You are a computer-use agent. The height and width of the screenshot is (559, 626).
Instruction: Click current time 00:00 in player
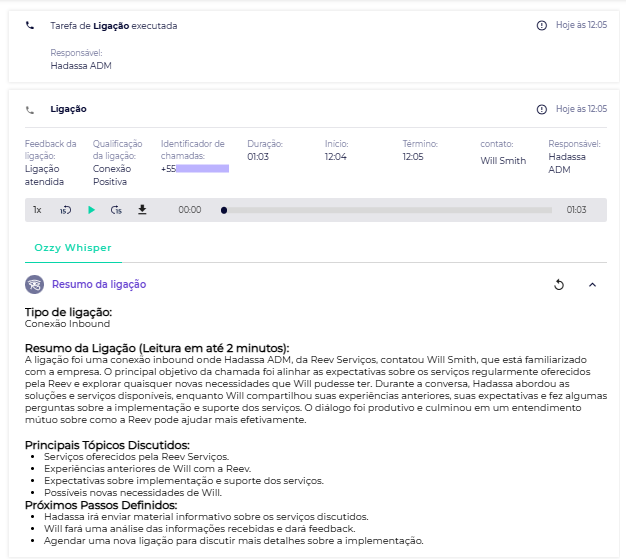[x=190, y=210]
